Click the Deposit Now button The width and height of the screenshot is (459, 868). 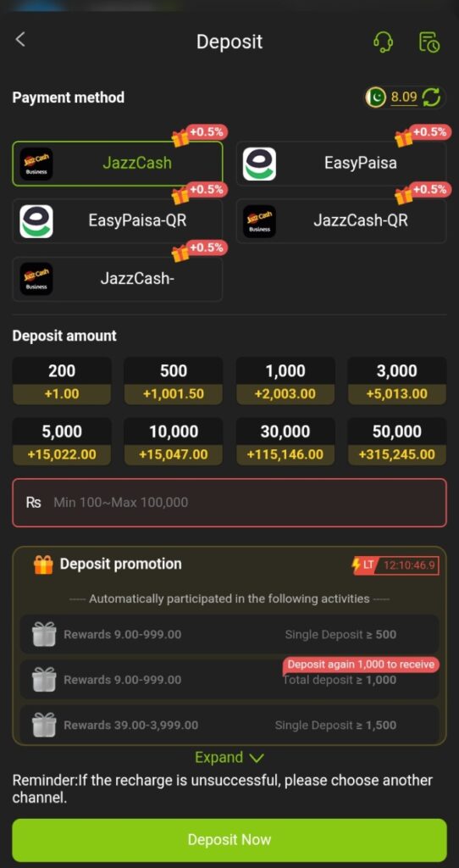click(x=229, y=840)
